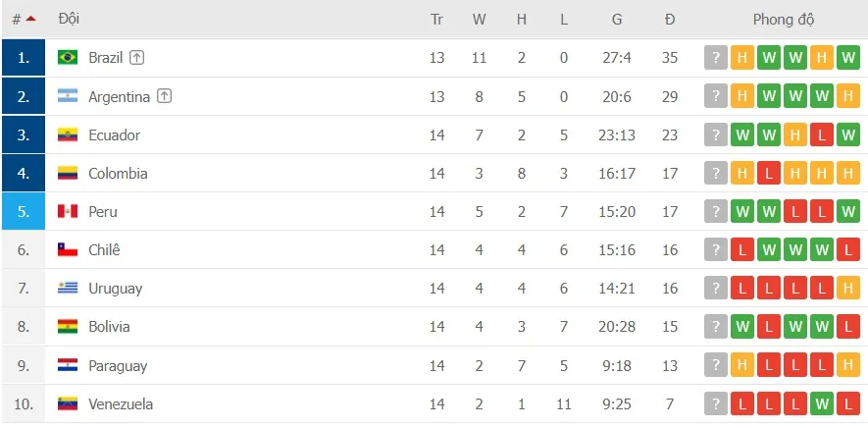Click the promotion arrow icon beside Brazil
The height and width of the screenshot is (428, 868).
(x=137, y=58)
